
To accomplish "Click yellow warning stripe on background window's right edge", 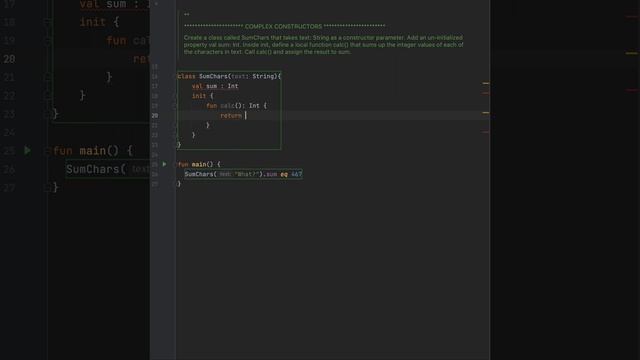I will [x=632, y=53].
